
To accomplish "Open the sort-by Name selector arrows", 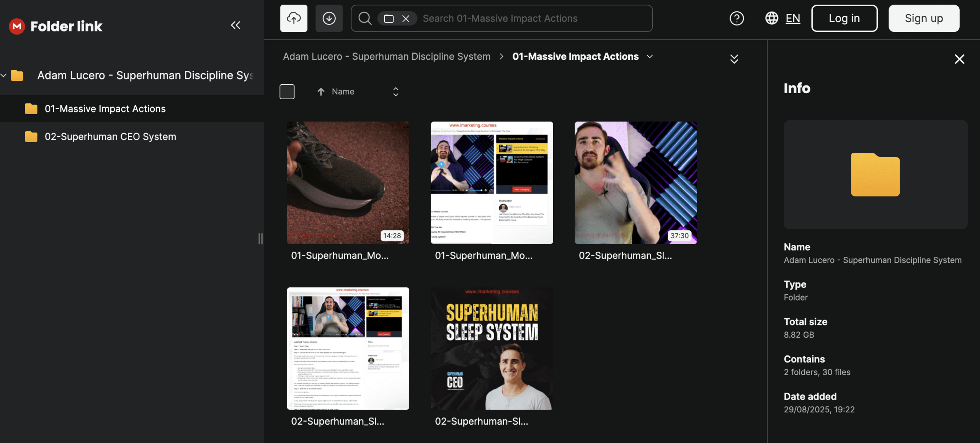I will (395, 92).
